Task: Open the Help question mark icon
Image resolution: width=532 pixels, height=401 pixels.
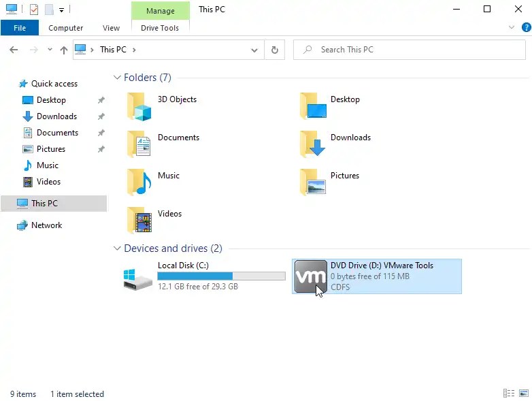Action: click(x=527, y=27)
